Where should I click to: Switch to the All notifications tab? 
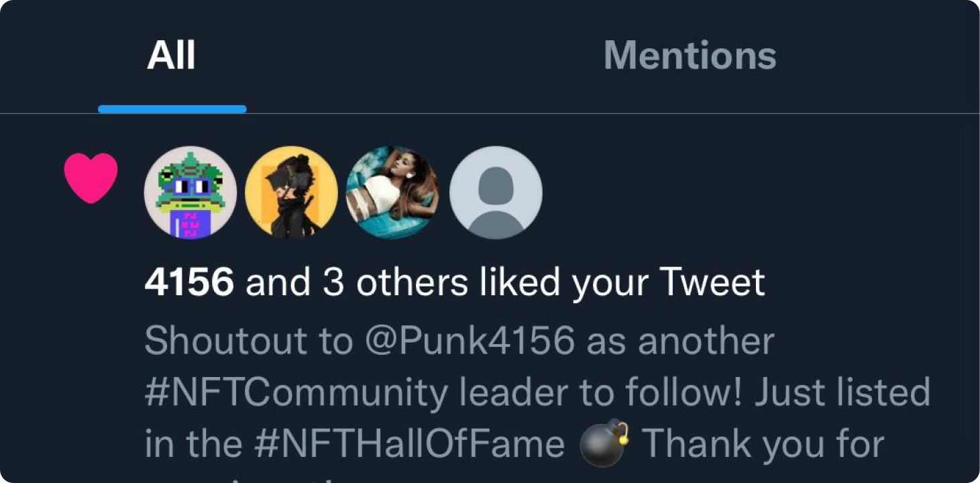click(172, 56)
